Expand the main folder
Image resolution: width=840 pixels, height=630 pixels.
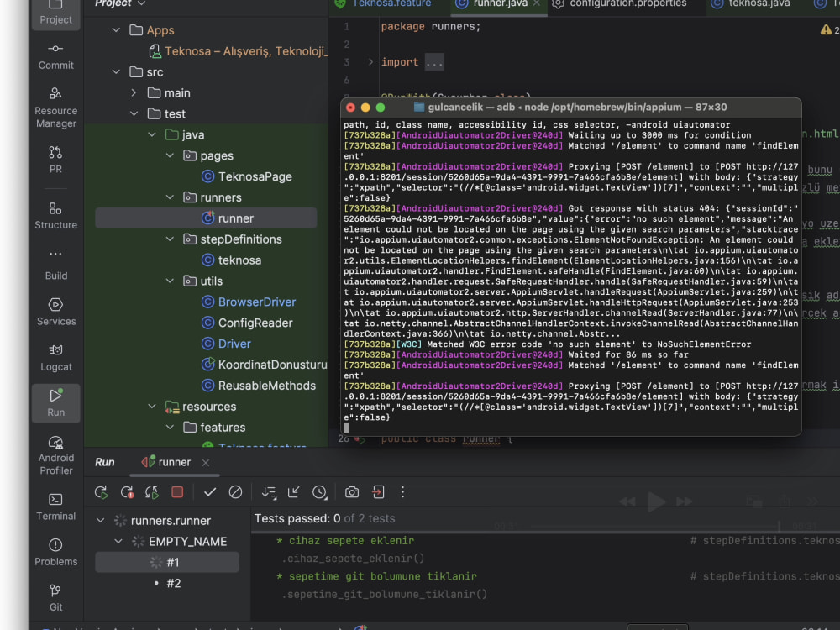pyautogui.click(x=134, y=92)
